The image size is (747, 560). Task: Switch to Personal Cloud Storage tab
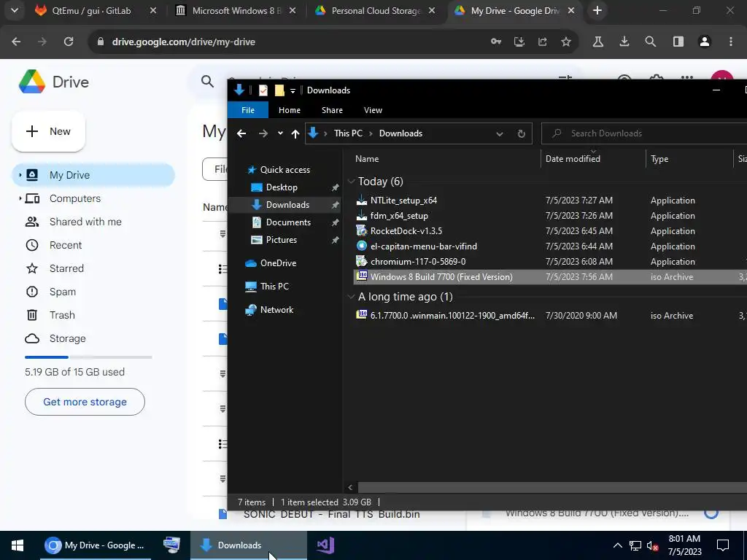point(376,10)
